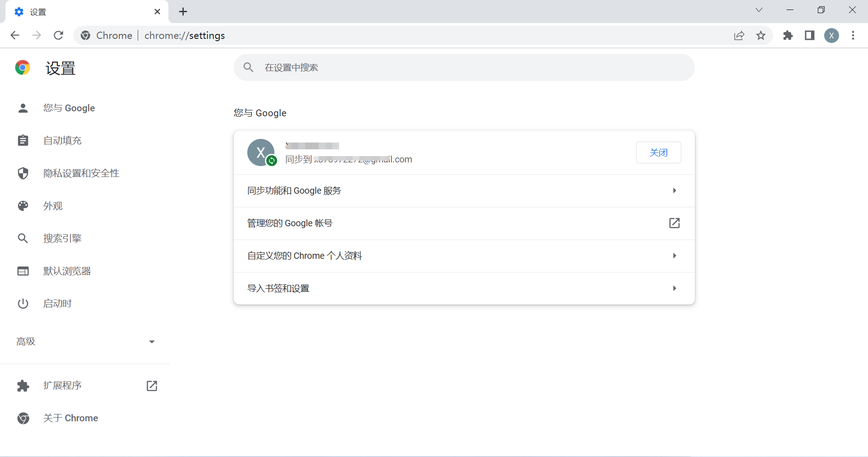Select the 设置 browser tab

[87, 12]
